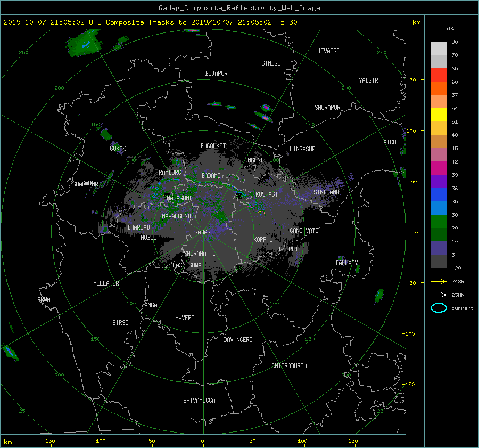Click the SHIVAMOGGA city label
This screenshot has height=448, width=479.
199,400
